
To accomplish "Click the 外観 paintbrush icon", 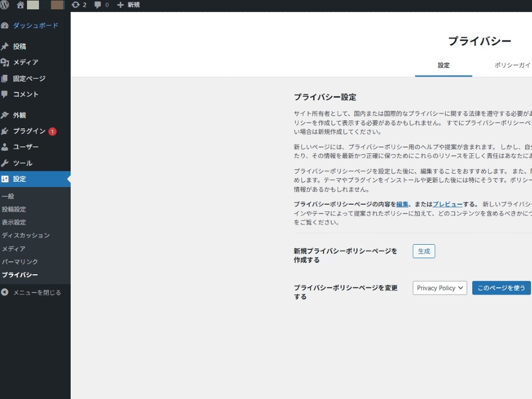I will point(5,115).
